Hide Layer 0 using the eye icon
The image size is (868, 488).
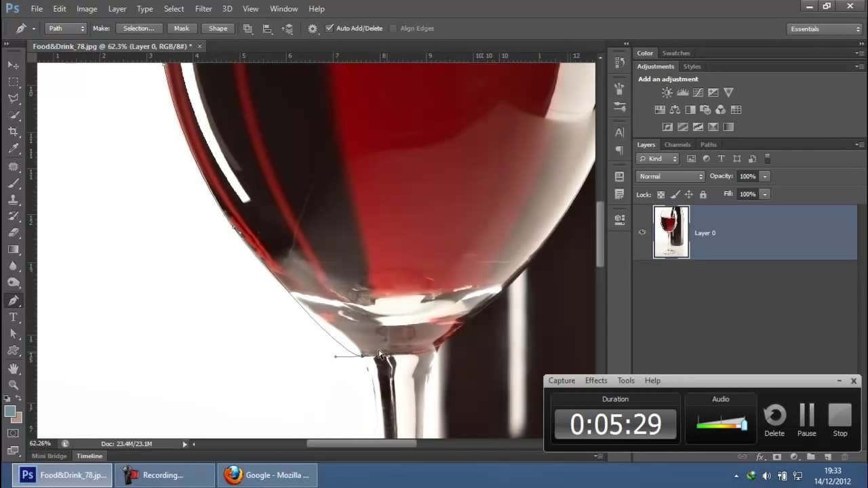642,232
